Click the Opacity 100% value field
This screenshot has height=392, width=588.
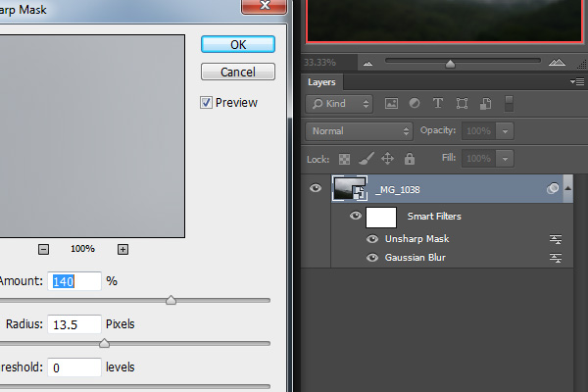click(x=479, y=131)
